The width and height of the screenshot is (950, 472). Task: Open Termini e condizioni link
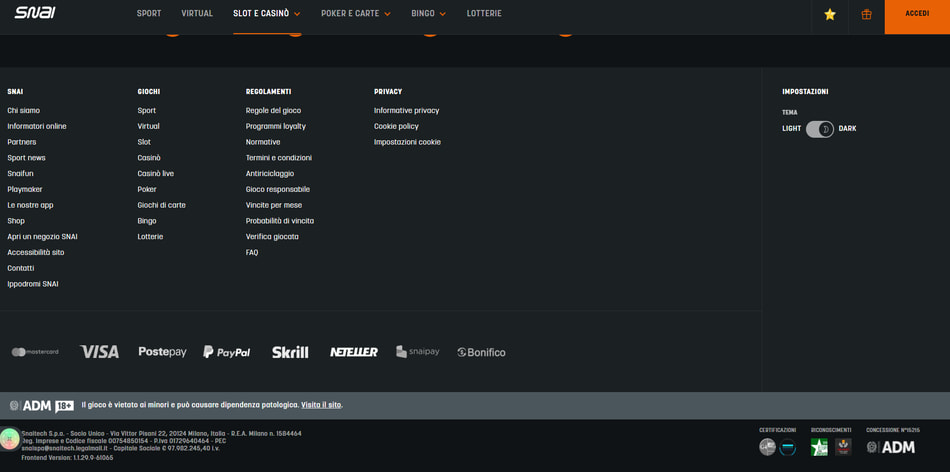tap(279, 158)
